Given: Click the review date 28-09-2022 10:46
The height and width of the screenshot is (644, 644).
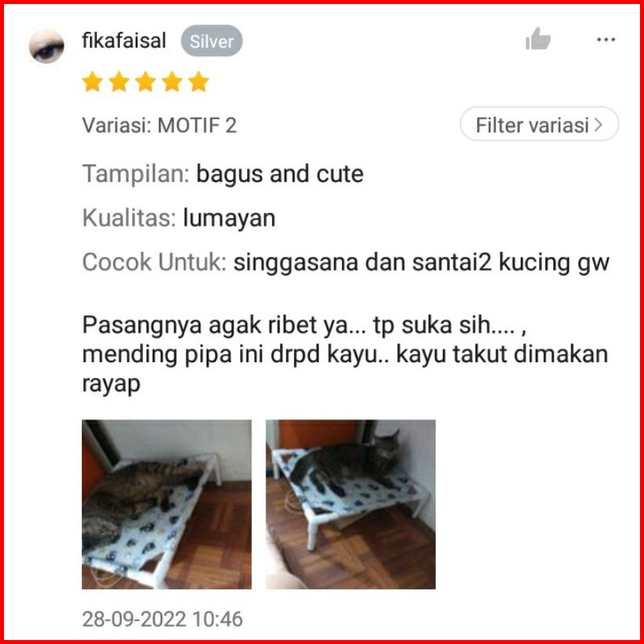Looking at the screenshot, I should click(162, 619).
